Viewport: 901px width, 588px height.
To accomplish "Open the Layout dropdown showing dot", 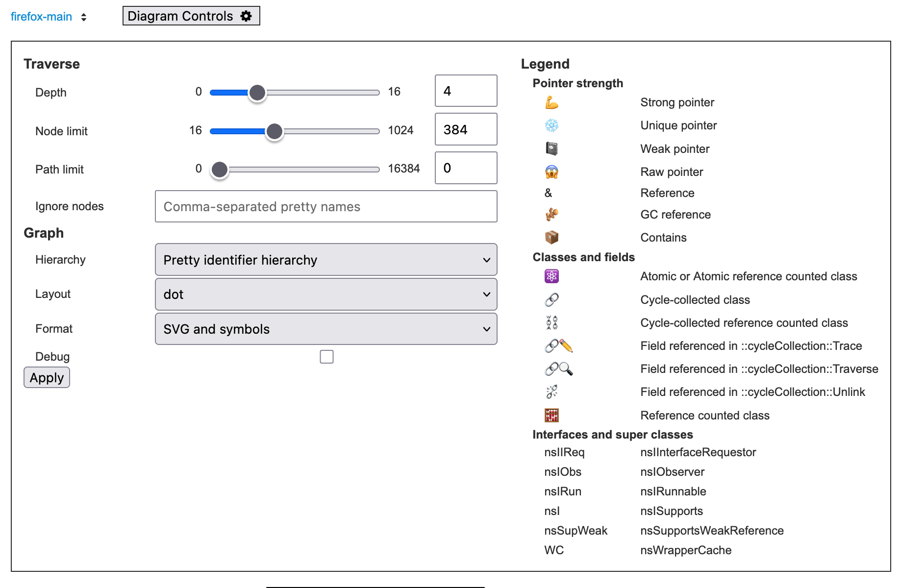I will (326, 294).
